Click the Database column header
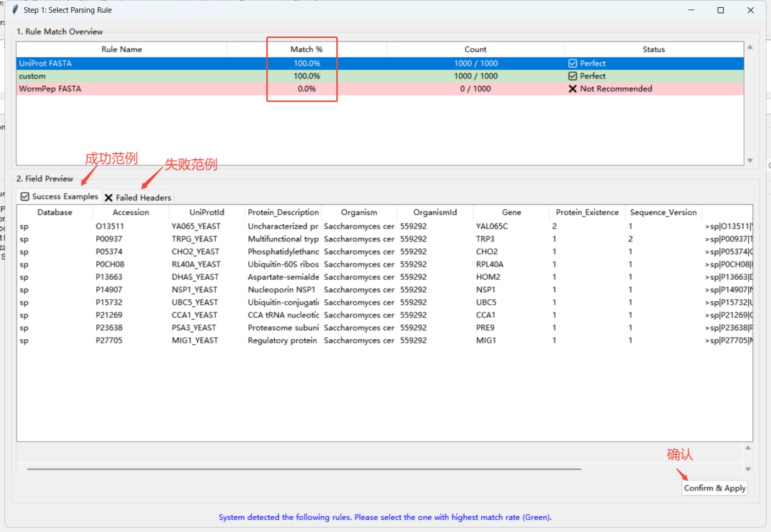Viewport: 771px width, 532px height. tap(54, 212)
